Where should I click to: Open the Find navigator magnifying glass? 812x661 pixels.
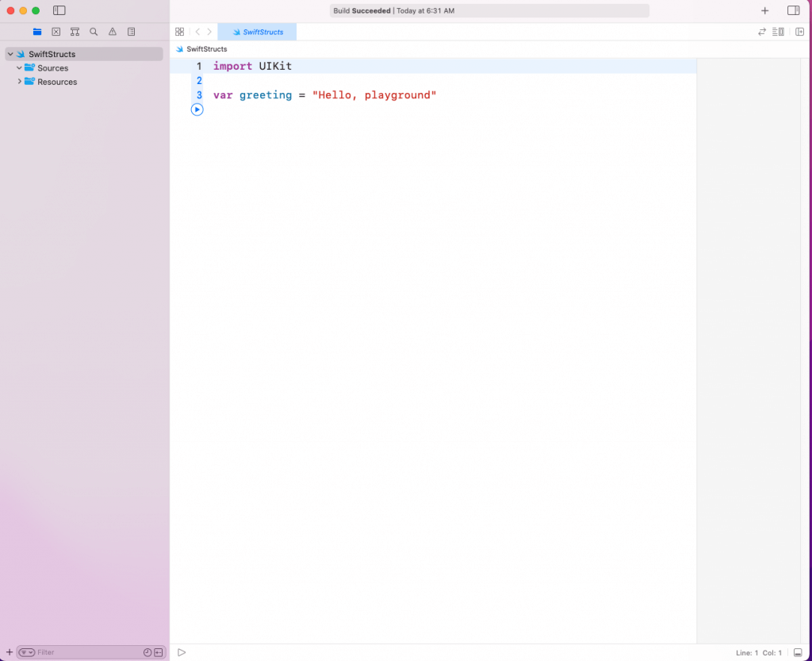click(x=94, y=32)
